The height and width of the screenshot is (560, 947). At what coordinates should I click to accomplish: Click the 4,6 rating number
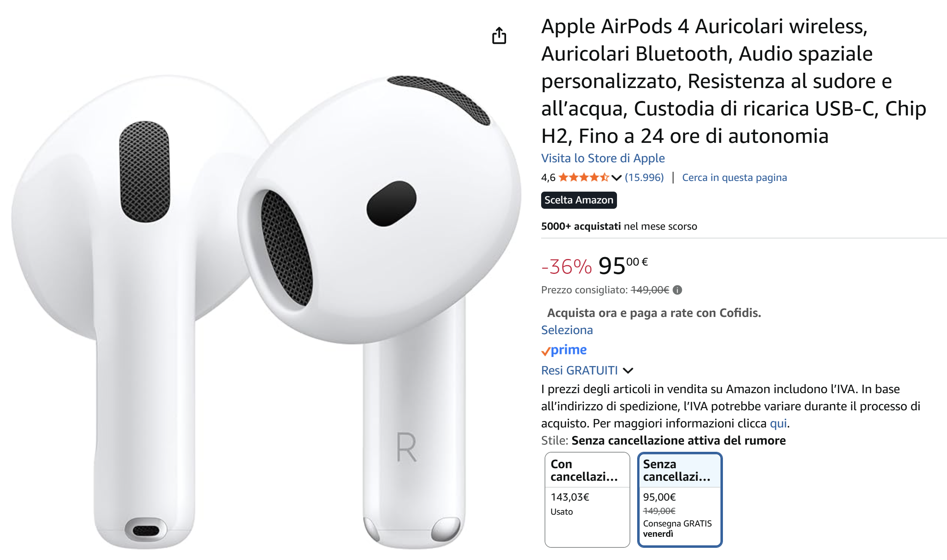(548, 178)
